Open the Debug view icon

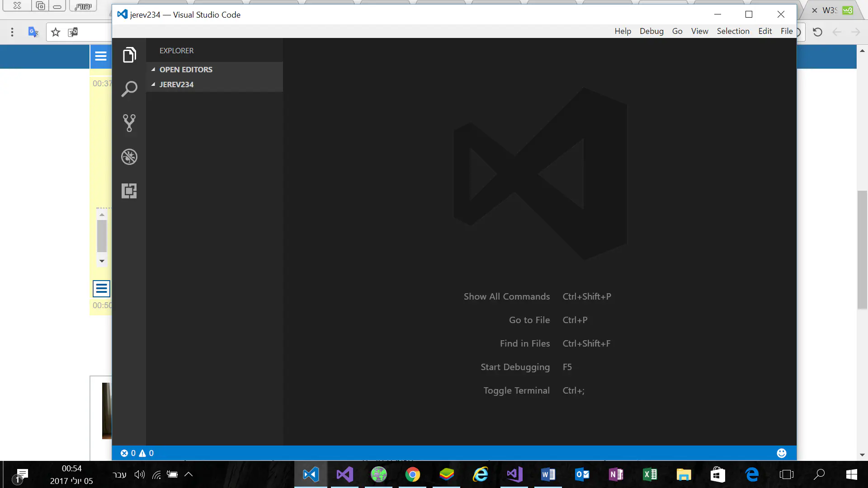129,157
